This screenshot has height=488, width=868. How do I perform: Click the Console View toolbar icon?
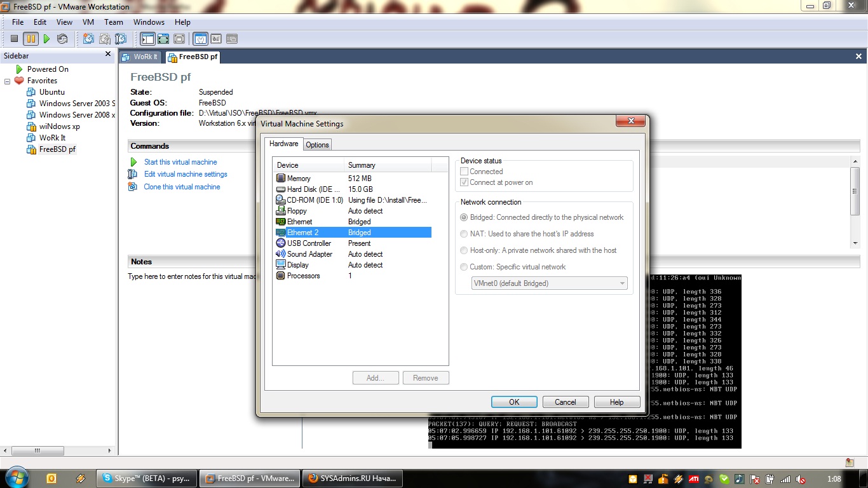coord(231,39)
